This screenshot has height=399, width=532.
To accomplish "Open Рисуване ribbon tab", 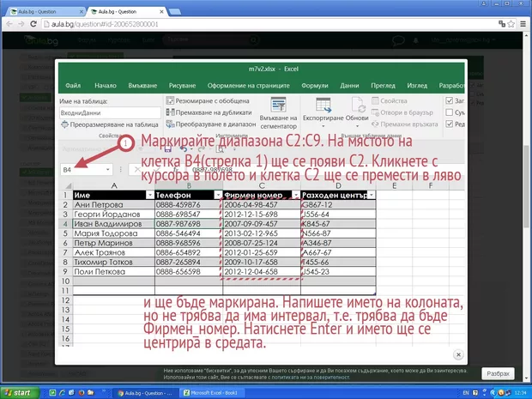I will click(182, 86).
